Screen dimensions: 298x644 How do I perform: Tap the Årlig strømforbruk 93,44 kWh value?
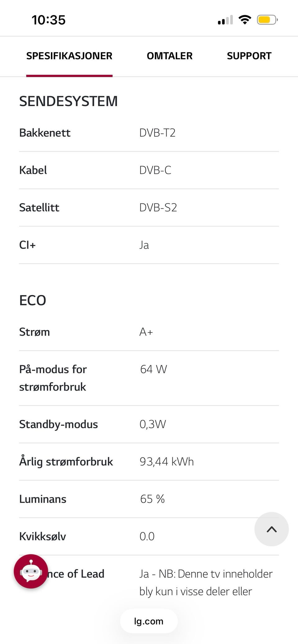[x=166, y=461]
